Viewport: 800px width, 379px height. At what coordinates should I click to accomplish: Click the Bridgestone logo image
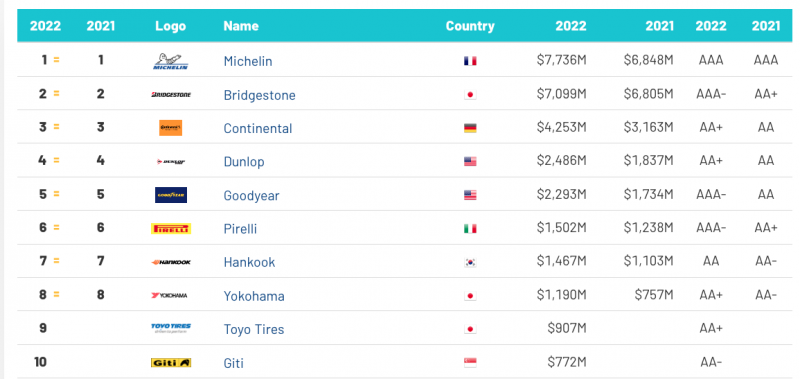click(171, 94)
